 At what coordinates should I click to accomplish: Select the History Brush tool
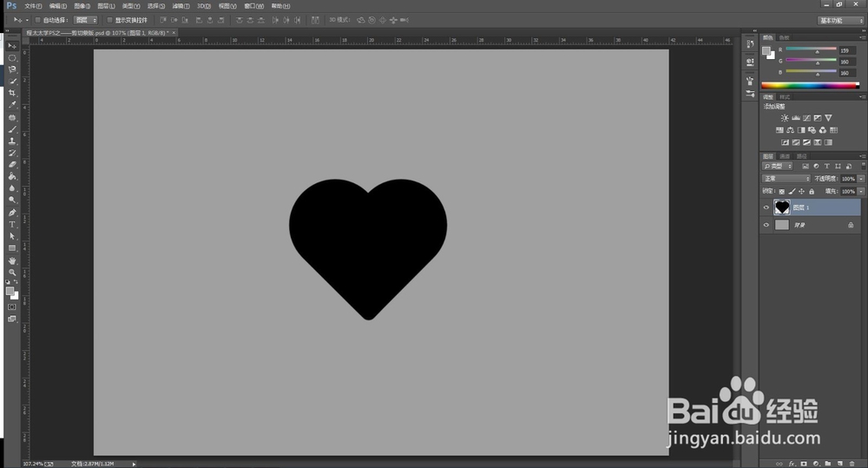pyautogui.click(x=12, y=152)
